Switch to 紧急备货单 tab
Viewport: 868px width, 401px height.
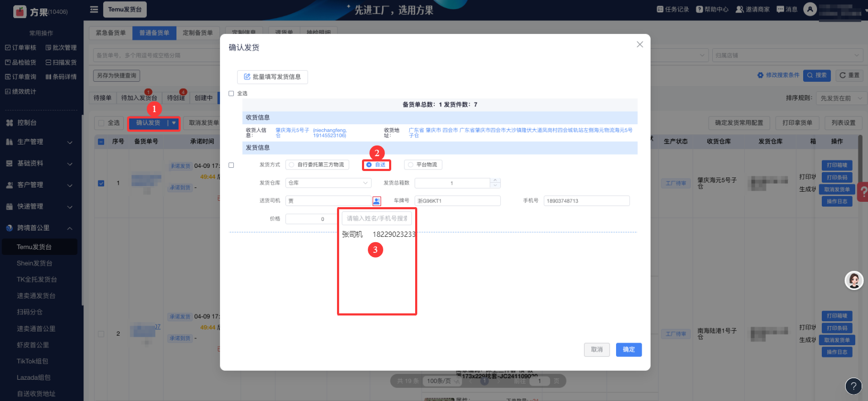(111, 33)
